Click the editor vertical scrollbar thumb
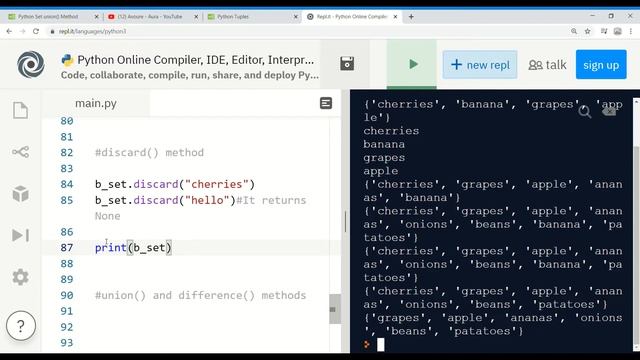The image size is (640, 360). (335, 309)
